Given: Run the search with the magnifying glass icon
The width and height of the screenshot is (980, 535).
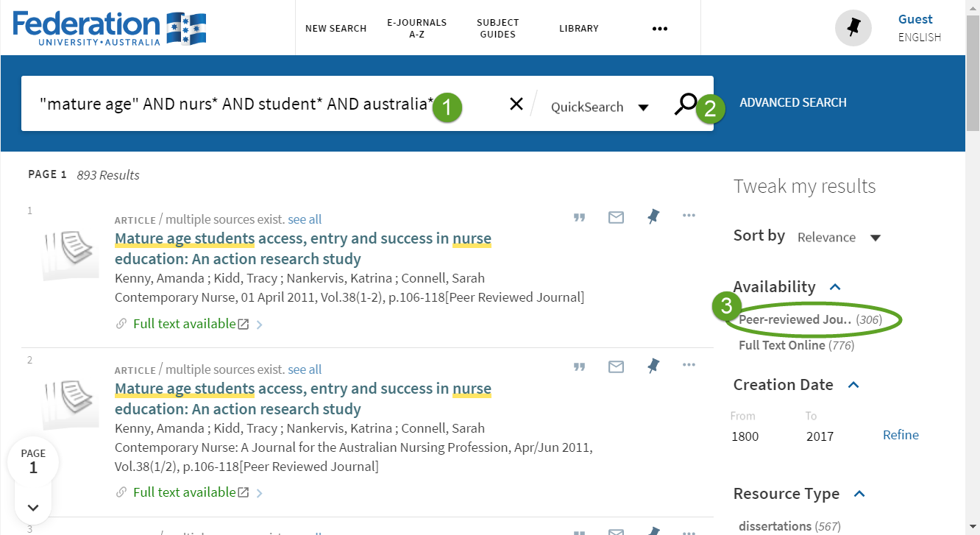Looking at the screenshot, I should [686, 104].
